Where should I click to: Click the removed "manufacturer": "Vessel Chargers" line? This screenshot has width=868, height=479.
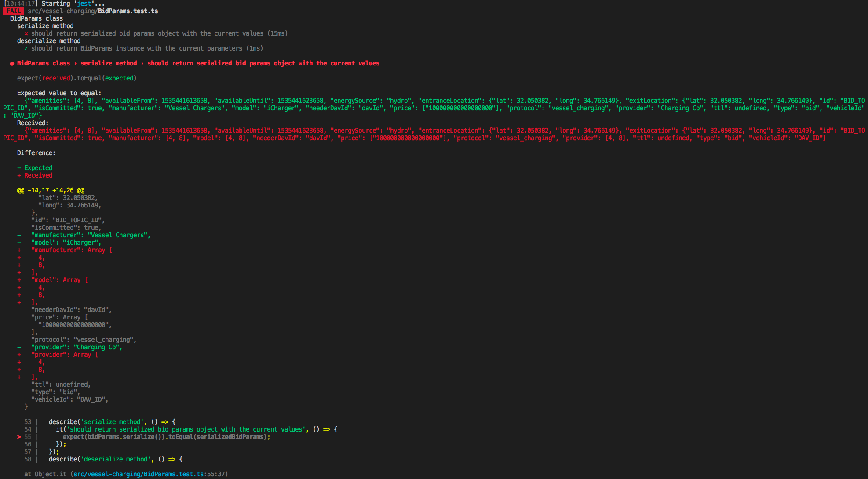coord(90,235)
